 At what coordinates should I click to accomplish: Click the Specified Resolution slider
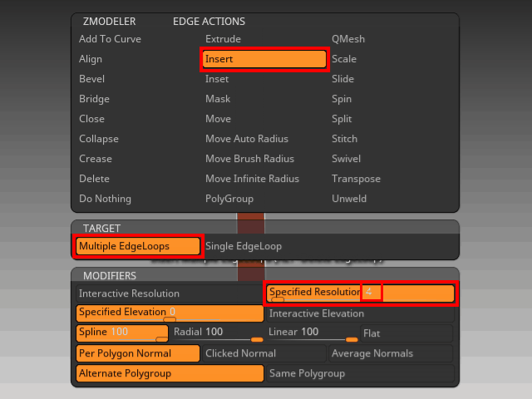[360, 293]
